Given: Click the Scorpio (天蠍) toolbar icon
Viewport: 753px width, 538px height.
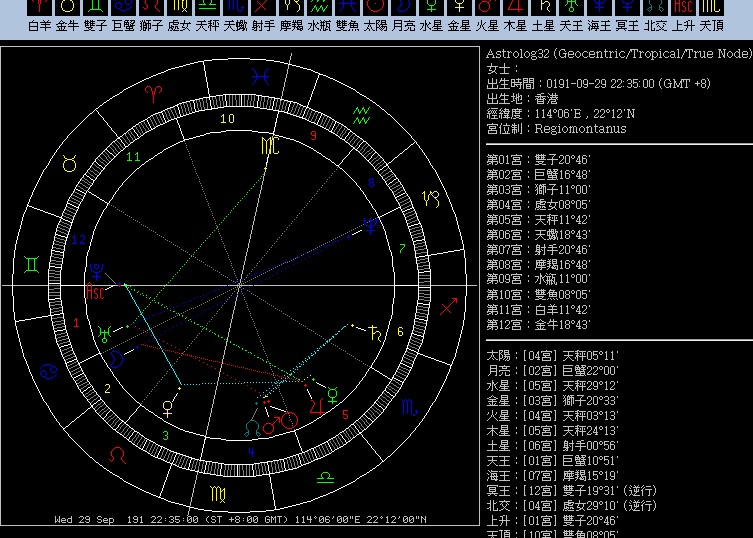Looking at the screenshot, I should click(x=235, y=7).
